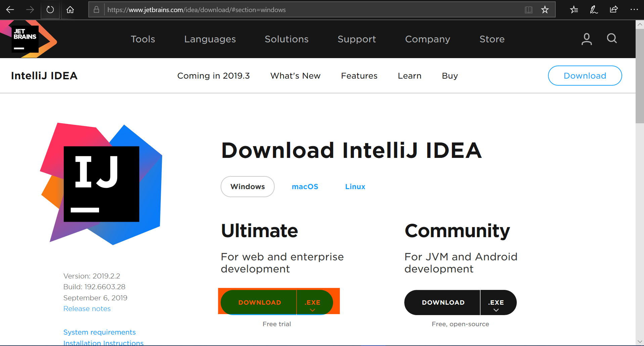Download the Community edition
Image resolution: width=644 pixels, height=346 pixels.
(443, 302)
